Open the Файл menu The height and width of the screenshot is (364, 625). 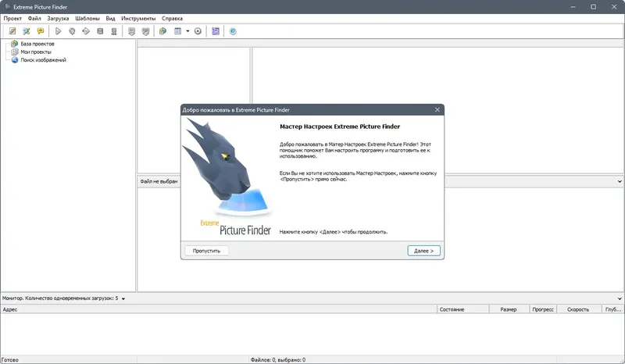click(34, 18)
